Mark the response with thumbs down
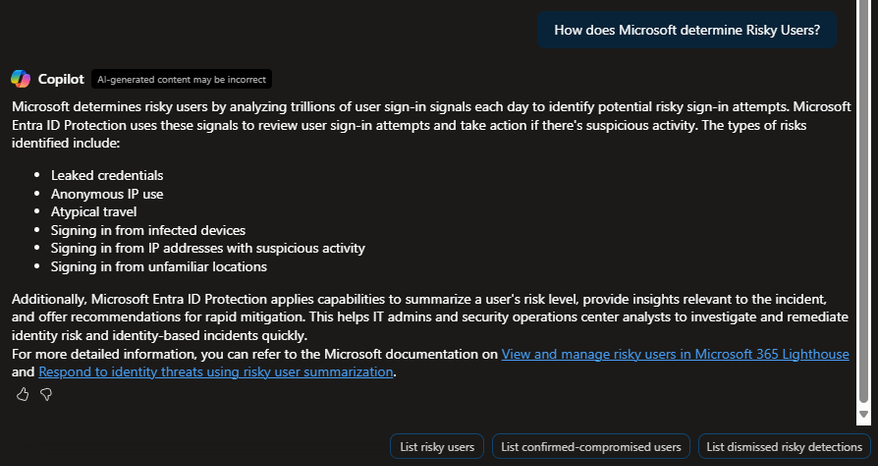 [46, 395]
